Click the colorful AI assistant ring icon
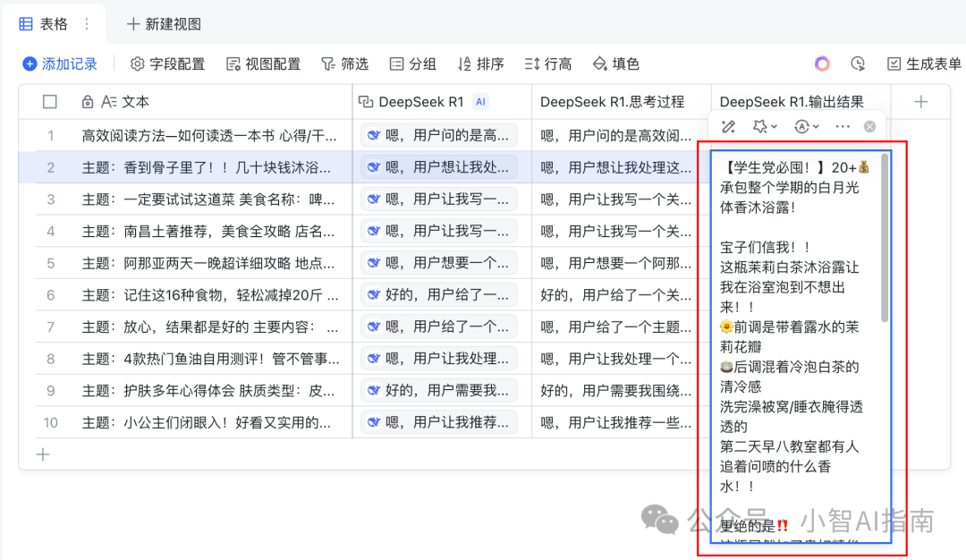 coord(822,64)
